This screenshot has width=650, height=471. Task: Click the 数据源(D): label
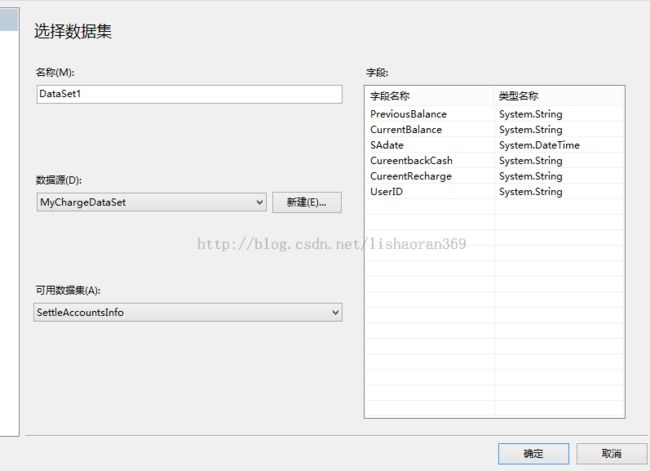click(x=59, y=180)
